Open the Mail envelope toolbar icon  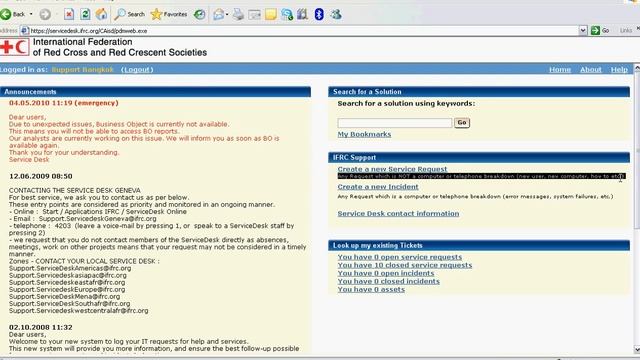click(219, 15)
